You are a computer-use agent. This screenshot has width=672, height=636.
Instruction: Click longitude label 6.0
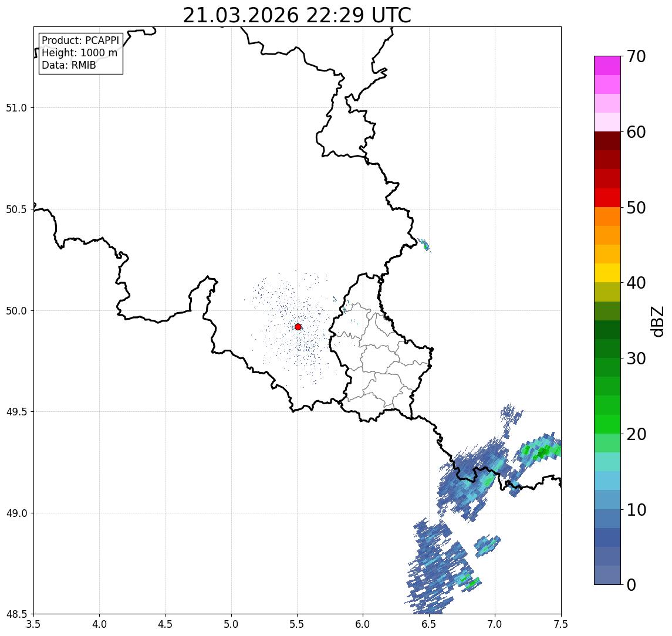coord(363,624)
